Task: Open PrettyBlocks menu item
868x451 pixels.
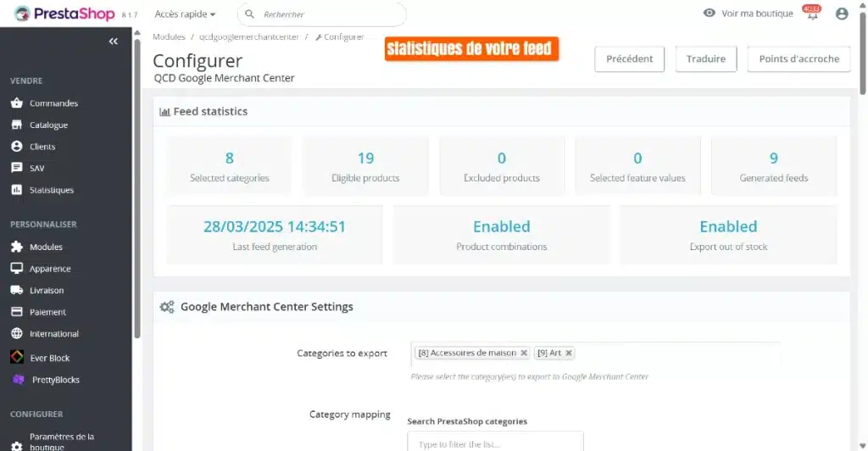Action: (x=55, y=380)
